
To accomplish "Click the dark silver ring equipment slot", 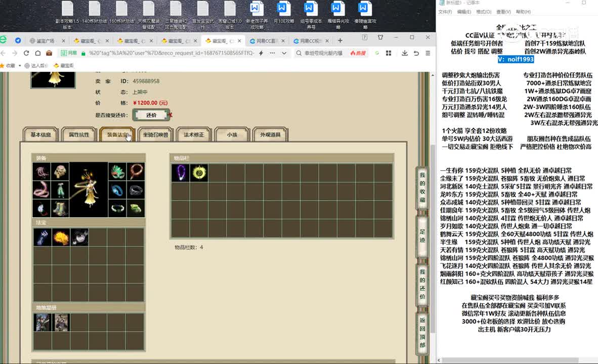I will point(136,190).
